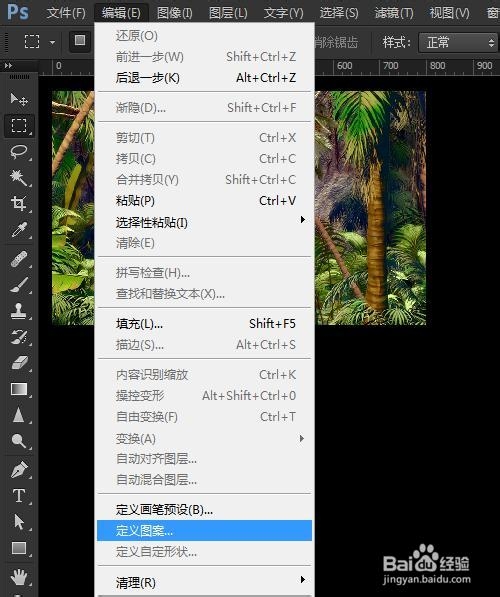Click the 剪切(T) menu entry
Screen dimensions: 500x597
(x=204, y=137)
